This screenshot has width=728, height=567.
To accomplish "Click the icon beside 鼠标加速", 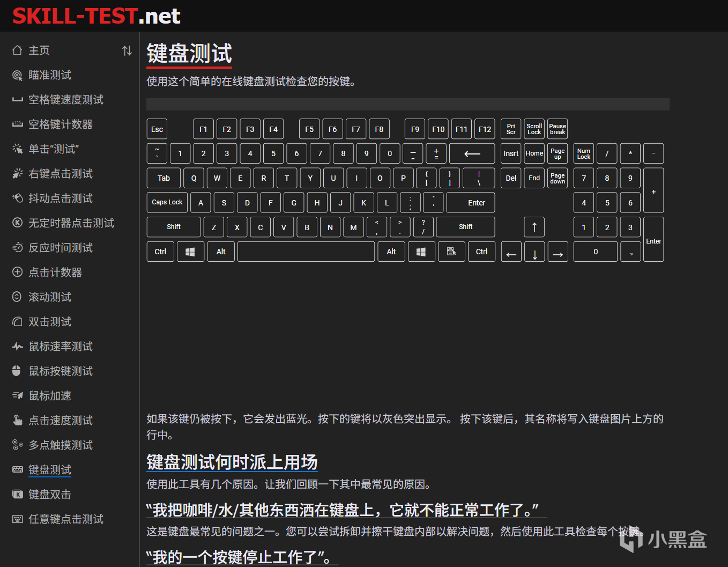I will point(17,396).
